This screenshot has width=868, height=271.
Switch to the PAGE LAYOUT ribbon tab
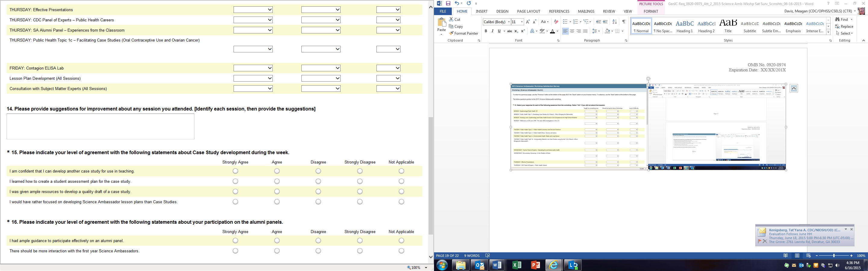tap(529, 11)
